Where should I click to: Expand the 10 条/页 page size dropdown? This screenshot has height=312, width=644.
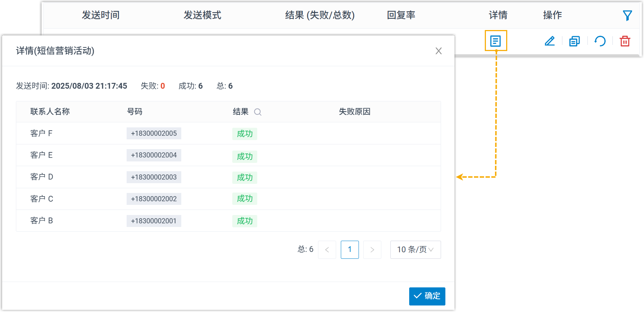point(415,250)
